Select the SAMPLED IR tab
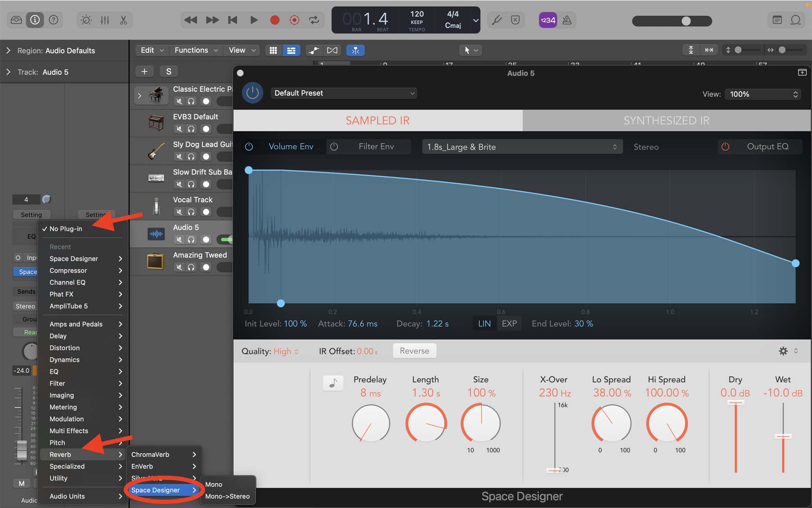This screenshot has height=508, width=812. [x=378, y=121]
